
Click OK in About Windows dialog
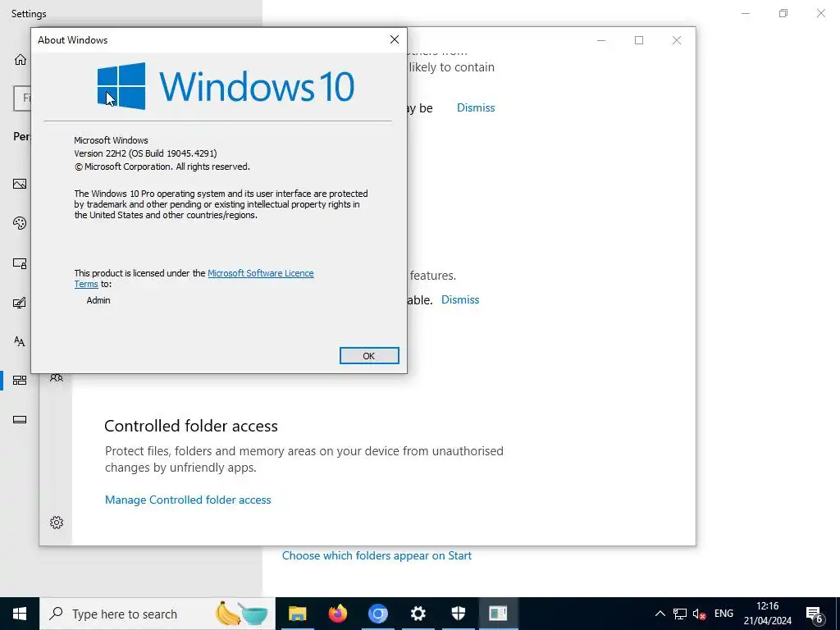point(369,356)
